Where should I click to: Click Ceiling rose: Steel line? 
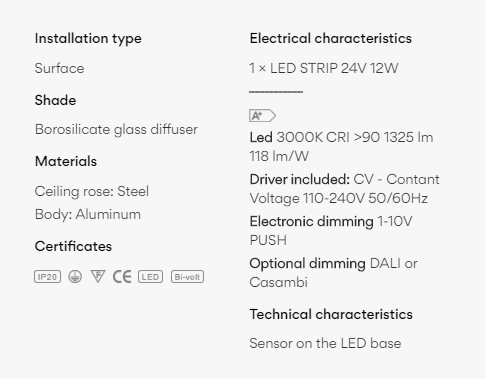point(92,191)
